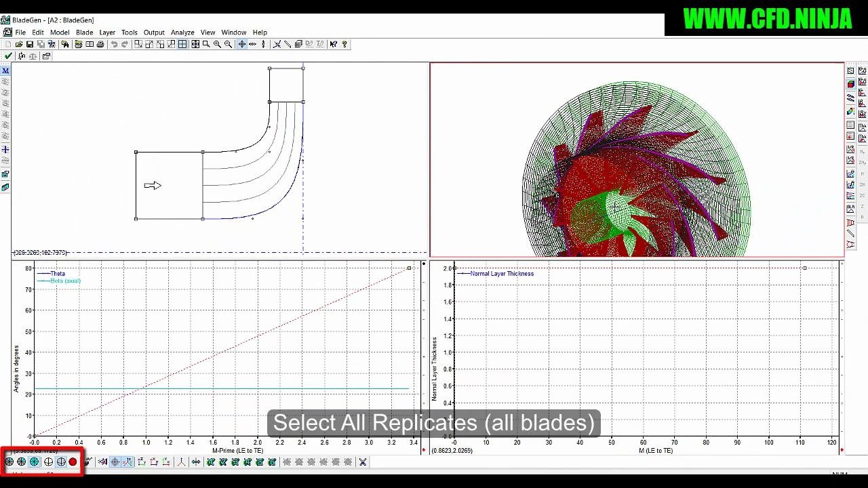The image size is (868, 488).
Task: Click the Theta legend label in angle plot
Action: click(x=58, y=273)
